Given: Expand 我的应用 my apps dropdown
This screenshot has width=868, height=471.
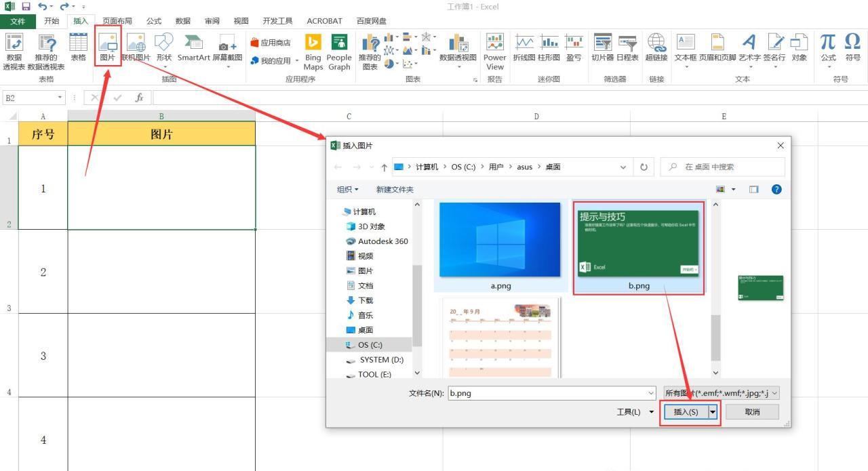Looking at the screenshot, I should coord(296,61).
